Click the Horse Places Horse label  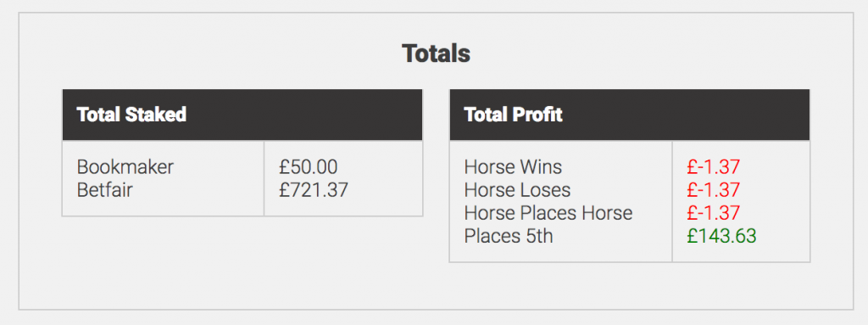click(x=548, y=213)
